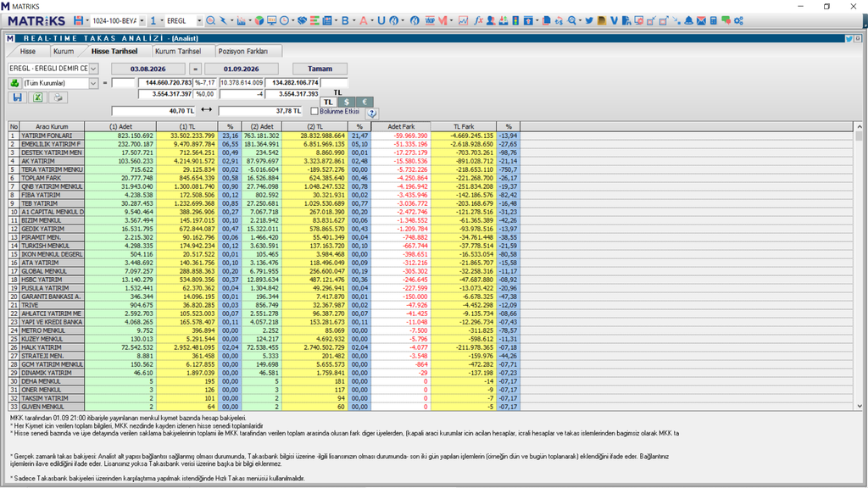Click the 03.08.2026 start date button
Image resolution: width=868 pixels, height=488 pixels.
(148, 69)
